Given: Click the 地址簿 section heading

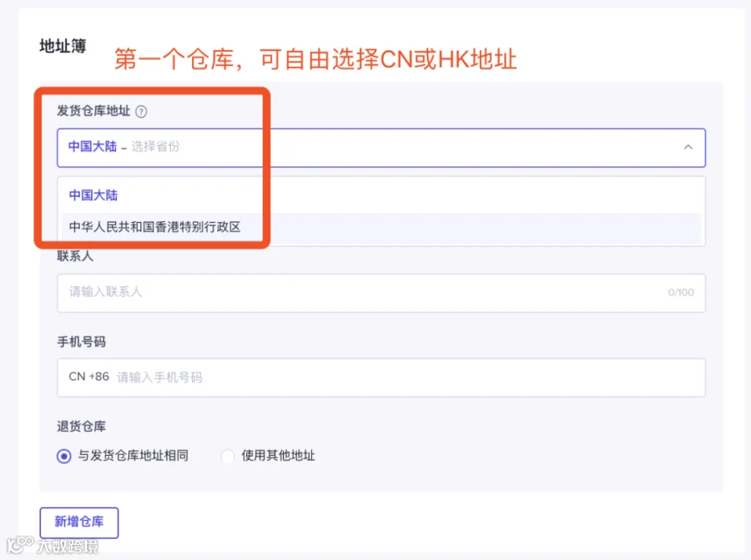Looking at the screenshot, I should pos(63,46).
